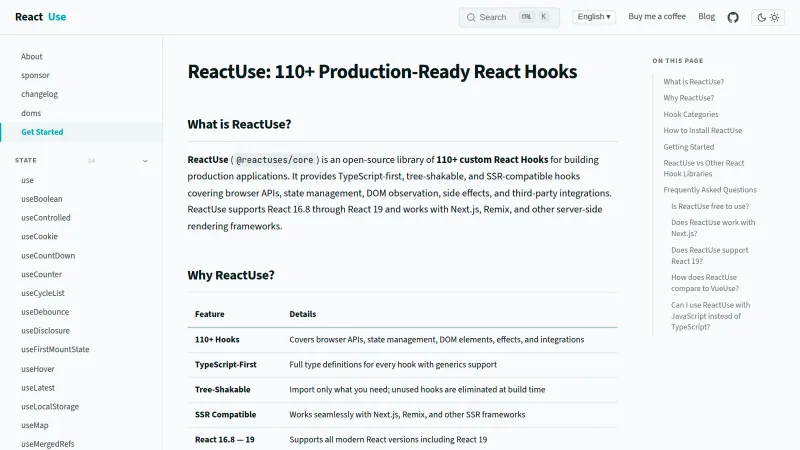Open sponsor page in sidebar
This screenshot has width=800, height=450.
35,76
